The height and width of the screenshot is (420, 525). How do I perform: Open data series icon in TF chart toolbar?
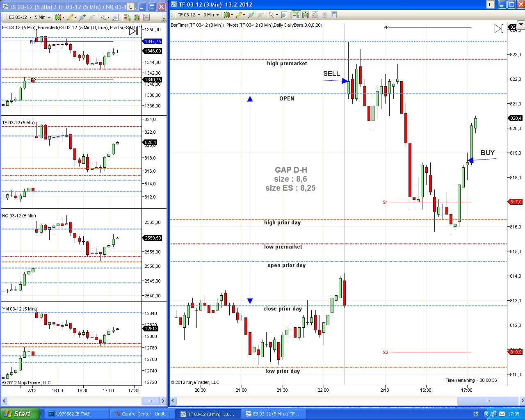click(306, 15)
